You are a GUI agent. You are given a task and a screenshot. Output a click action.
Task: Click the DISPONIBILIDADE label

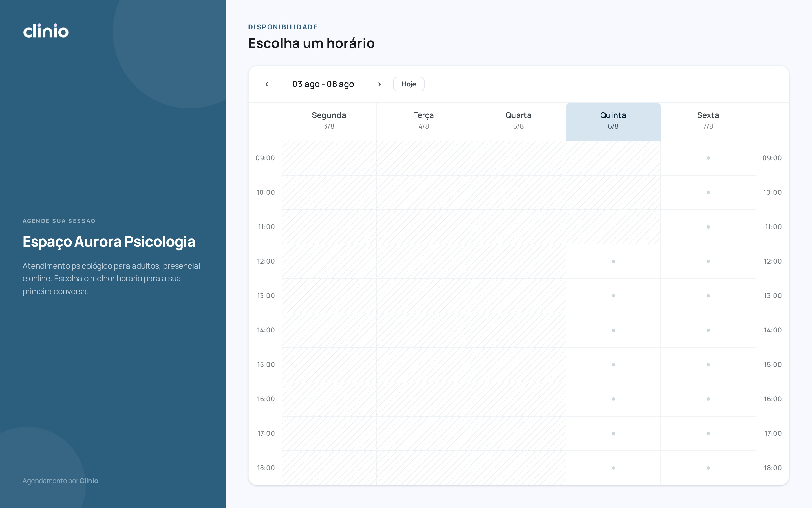point(283,27)
